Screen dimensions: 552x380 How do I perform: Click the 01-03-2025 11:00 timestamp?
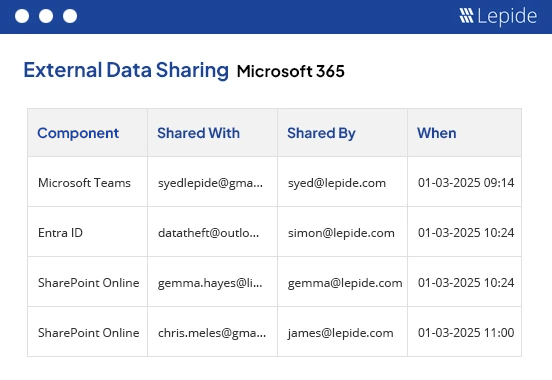466,333
